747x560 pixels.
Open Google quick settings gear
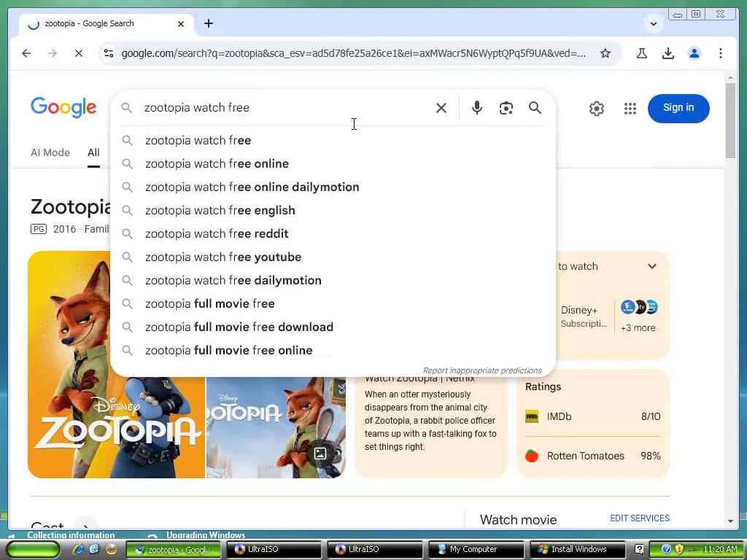point(596,109)
